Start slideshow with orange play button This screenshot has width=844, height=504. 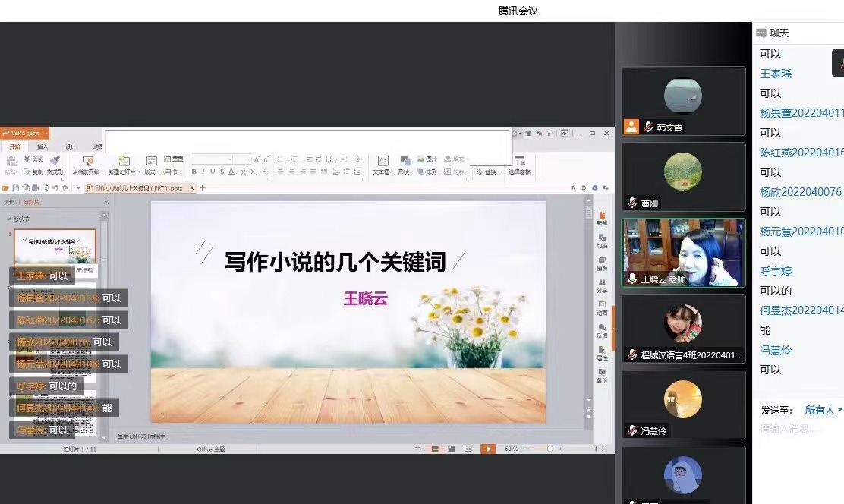[488, 449]
